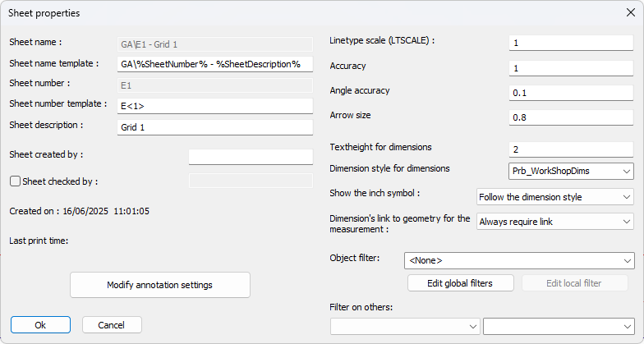Screen dimensions: 644x344
Task: Click the Sheet description field
Action: [x=215, y=127]
